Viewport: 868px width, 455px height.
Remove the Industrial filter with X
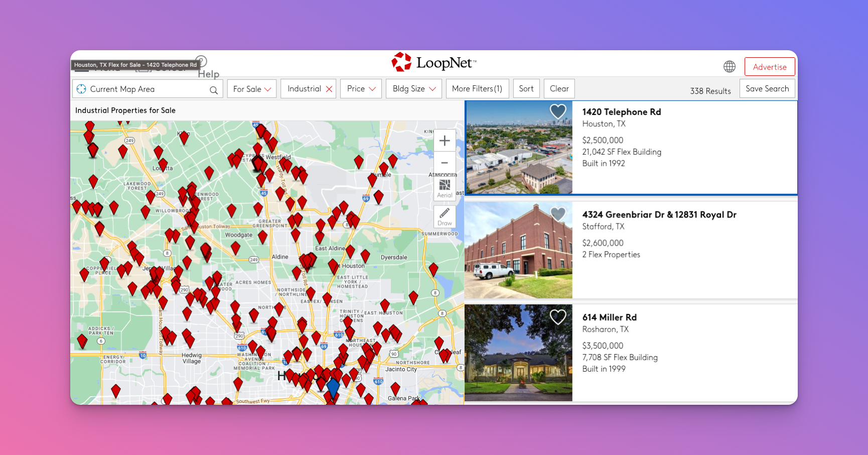point(329,89)
